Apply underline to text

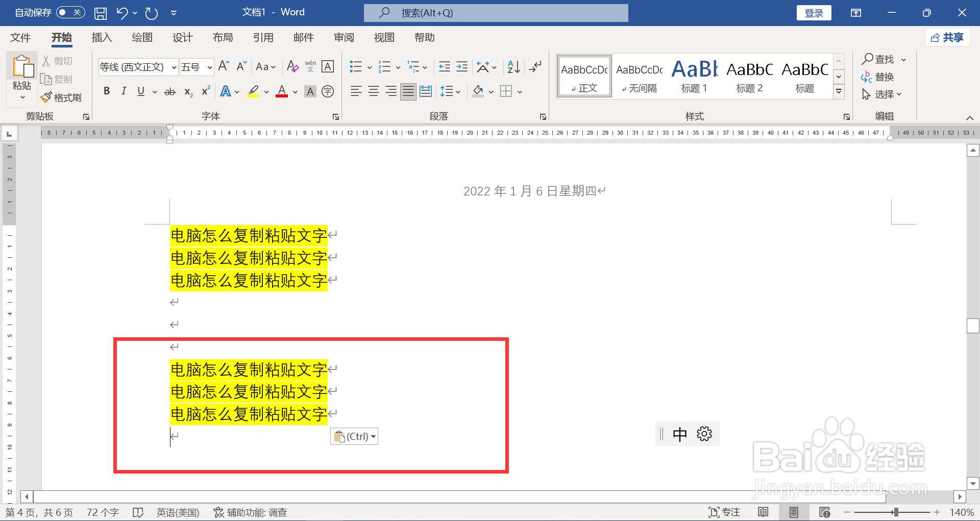[140, 91]
